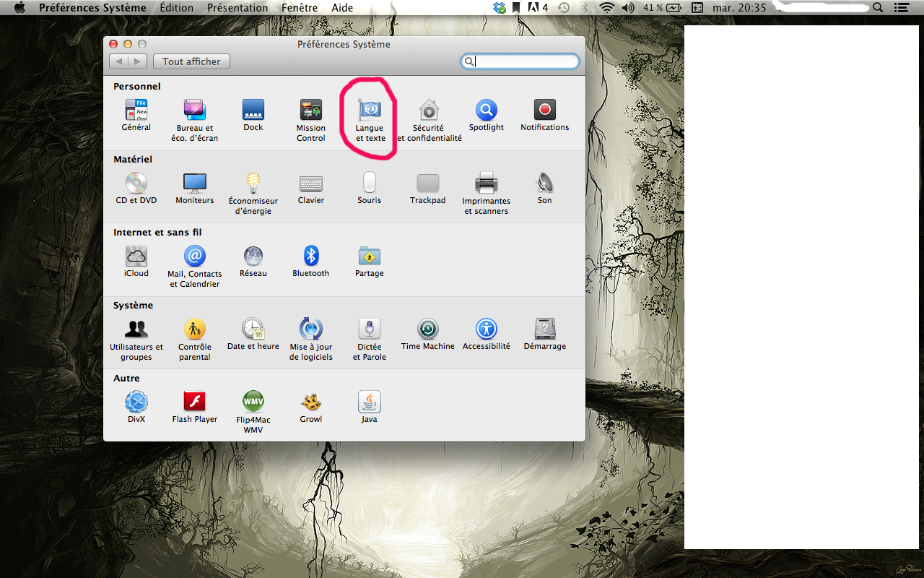924x578 pixels.
Task: Open Growl preference pane
Action: tap(311, 407)
